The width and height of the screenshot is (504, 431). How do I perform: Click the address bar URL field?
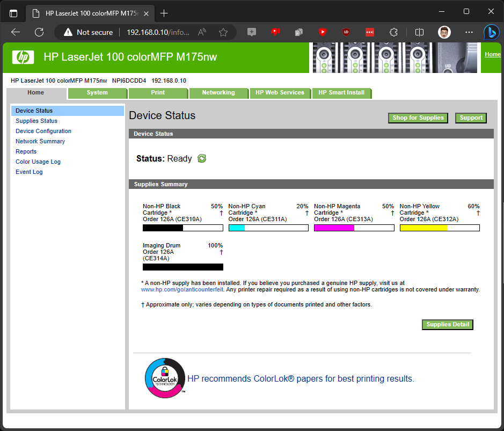pyautogui.click(x=158, y=32)
